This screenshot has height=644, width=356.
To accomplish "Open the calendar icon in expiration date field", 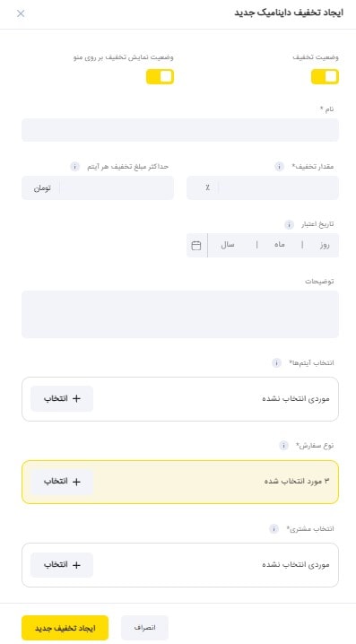I will tap(196, 245).
